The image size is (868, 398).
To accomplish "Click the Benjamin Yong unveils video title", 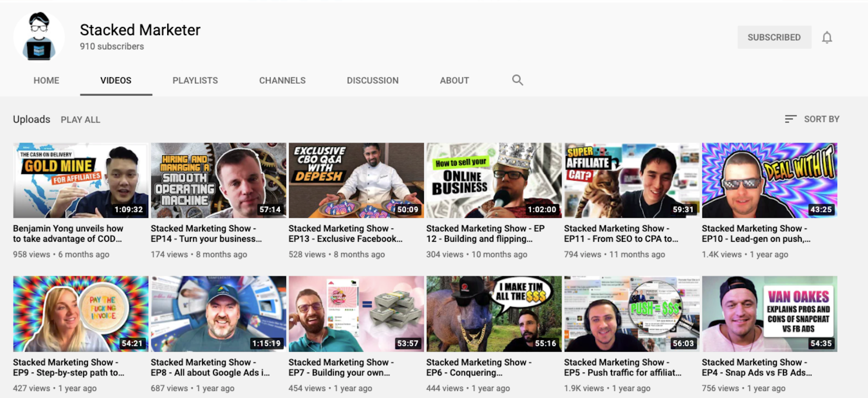I will click(68, 233).
